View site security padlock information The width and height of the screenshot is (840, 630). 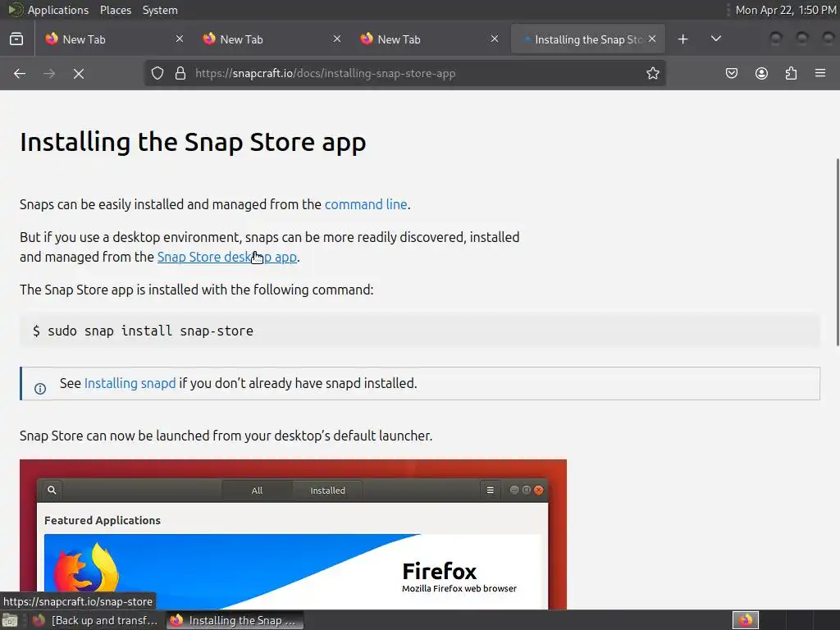[180, 73]
